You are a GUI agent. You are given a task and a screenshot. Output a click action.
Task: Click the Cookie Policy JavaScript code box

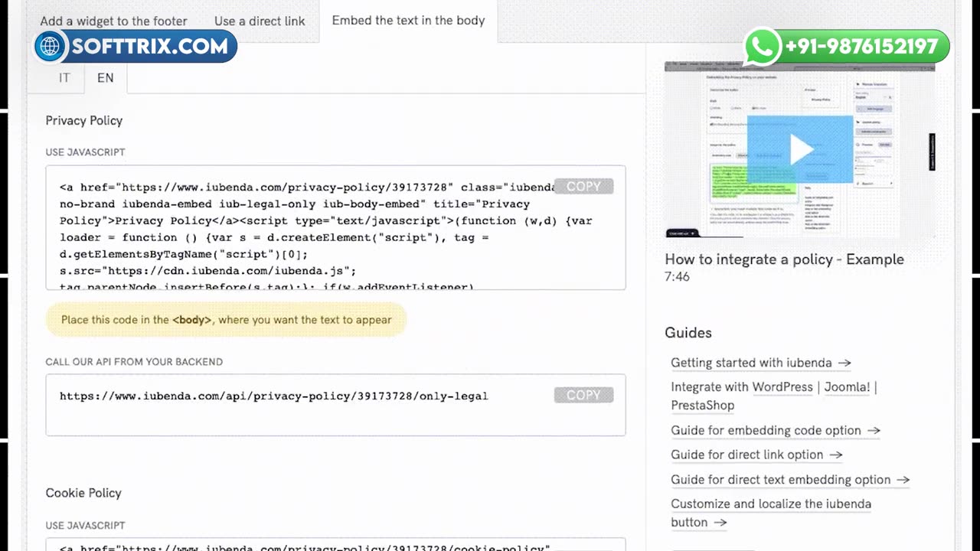[x=335, y=545]
